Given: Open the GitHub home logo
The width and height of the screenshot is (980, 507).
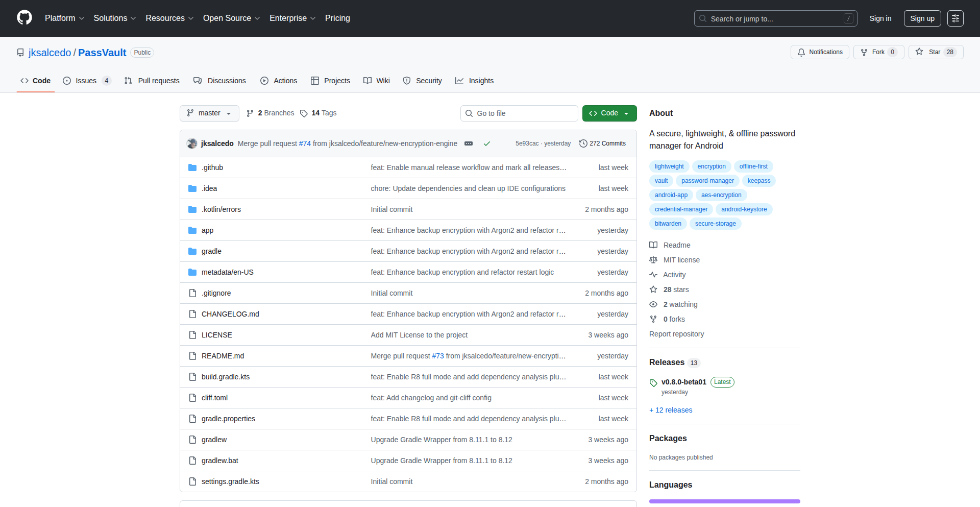Looking at the screenshot, I should coord(23,18).
